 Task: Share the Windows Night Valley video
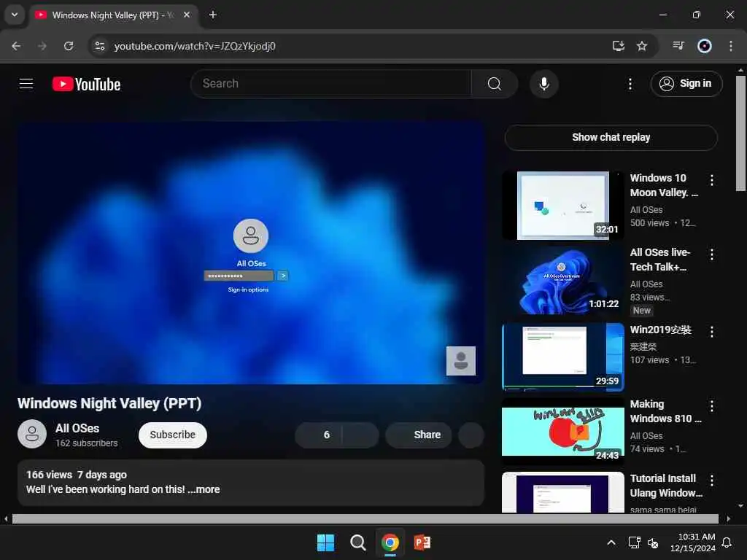pos(418,435)
